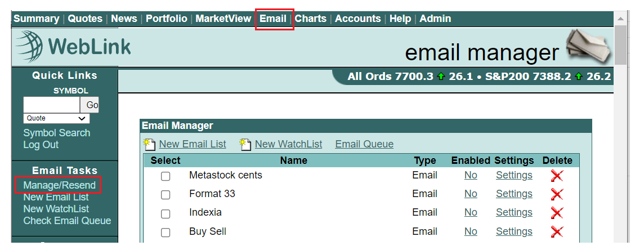This screenshot has width=644, height=250.
Task: Click the 'Indexia' name text
Action: pyautogui.click(x=205, y=213)
